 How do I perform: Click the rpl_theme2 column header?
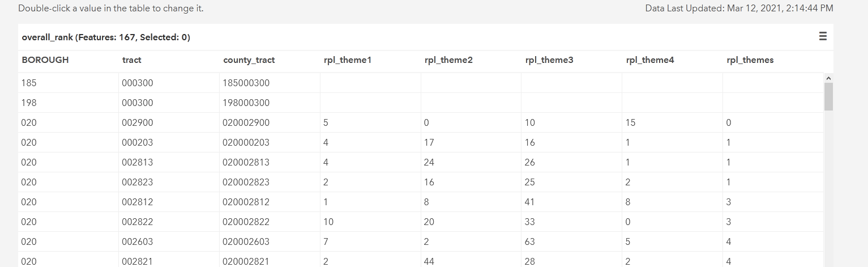click(448, 60)
